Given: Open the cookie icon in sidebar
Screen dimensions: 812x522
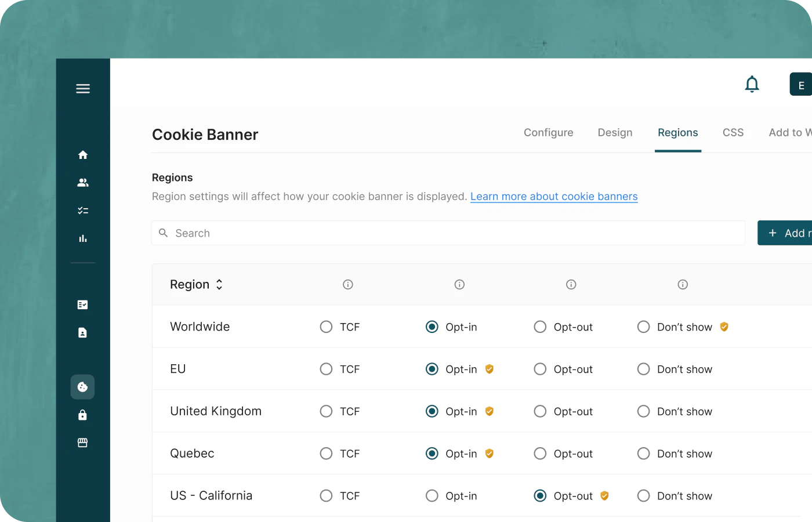Looking at the screenshot, I should [x=82, y=387].
